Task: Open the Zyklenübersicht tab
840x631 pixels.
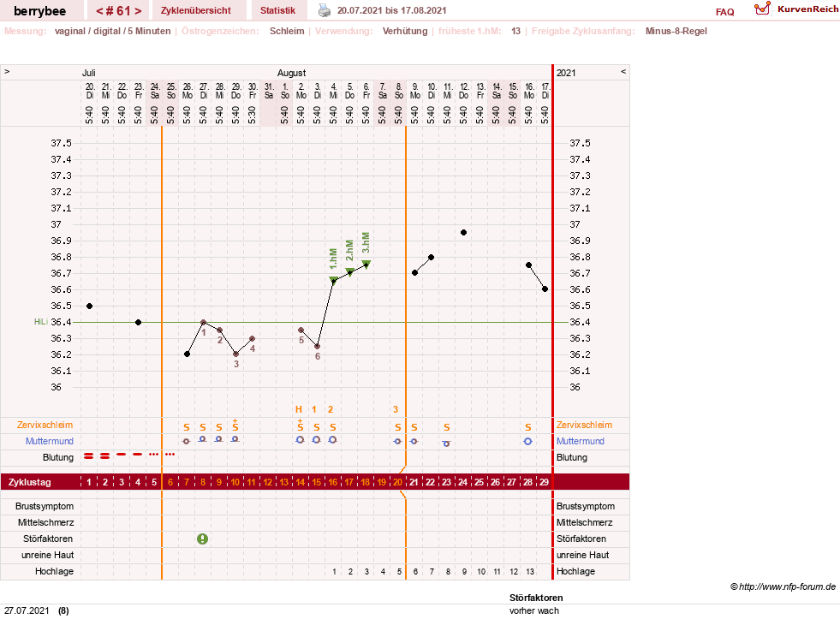Action: (196, 10)
